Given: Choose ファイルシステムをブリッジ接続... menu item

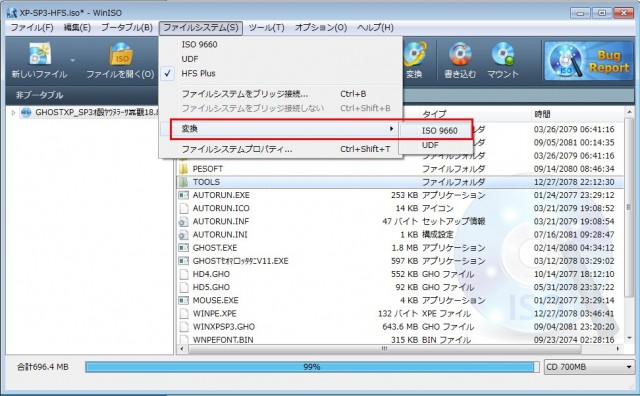Looking at the screenshot, I should (x=280, y=94).
